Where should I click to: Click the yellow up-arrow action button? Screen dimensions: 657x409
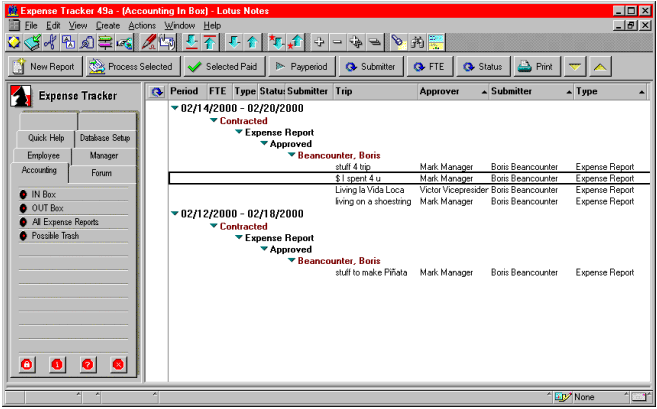click(x=600, y=67)
